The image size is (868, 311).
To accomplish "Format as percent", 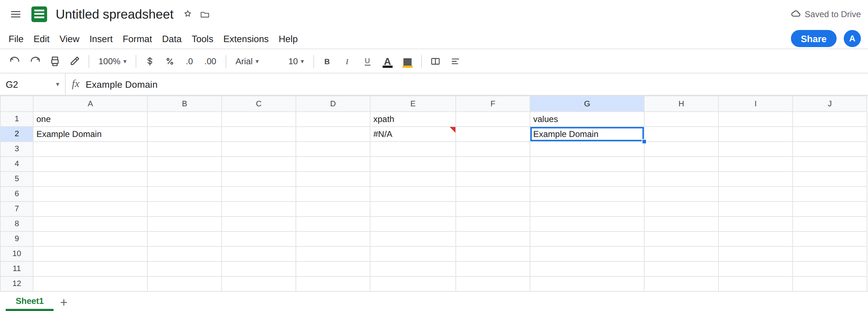I will (170, 61).
